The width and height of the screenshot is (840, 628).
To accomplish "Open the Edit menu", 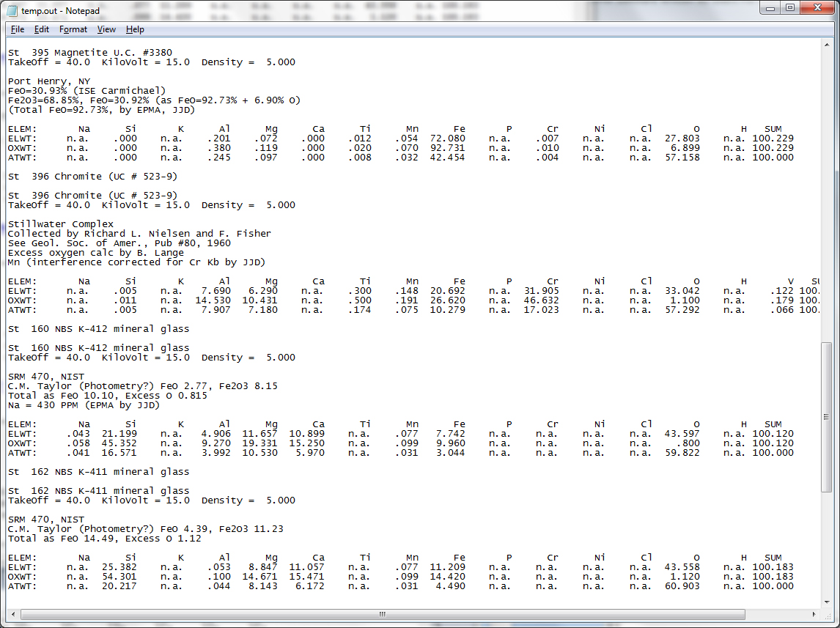I will [42, 29].
